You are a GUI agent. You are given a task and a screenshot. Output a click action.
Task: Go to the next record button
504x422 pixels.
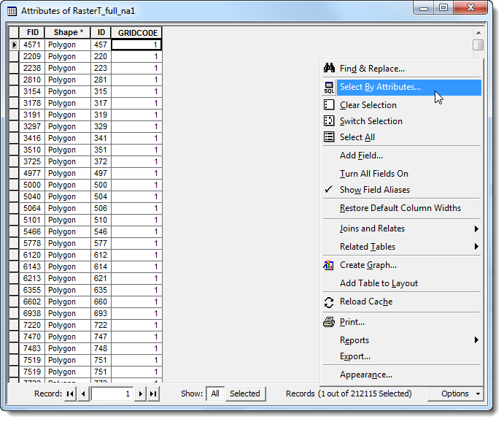(141, 394)
